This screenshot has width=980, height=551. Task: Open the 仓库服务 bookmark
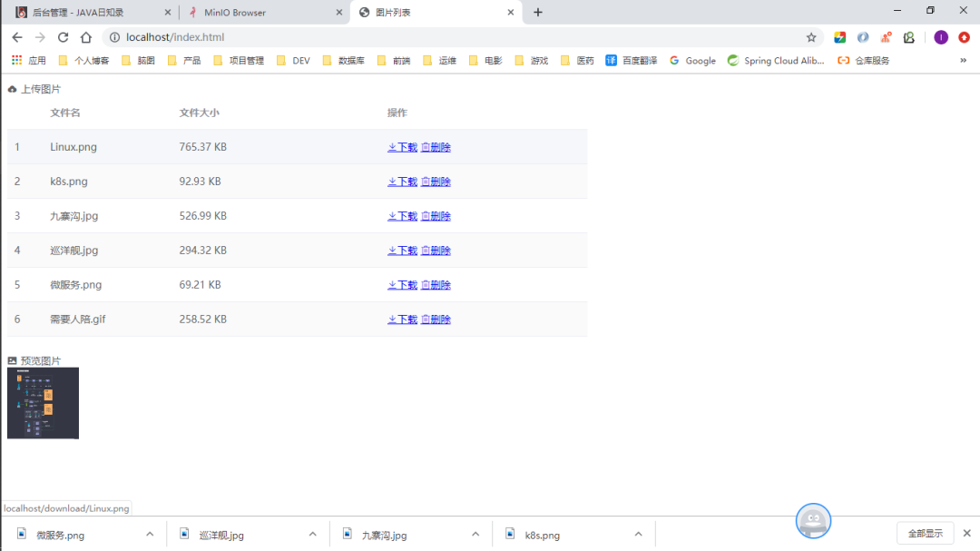864,61
